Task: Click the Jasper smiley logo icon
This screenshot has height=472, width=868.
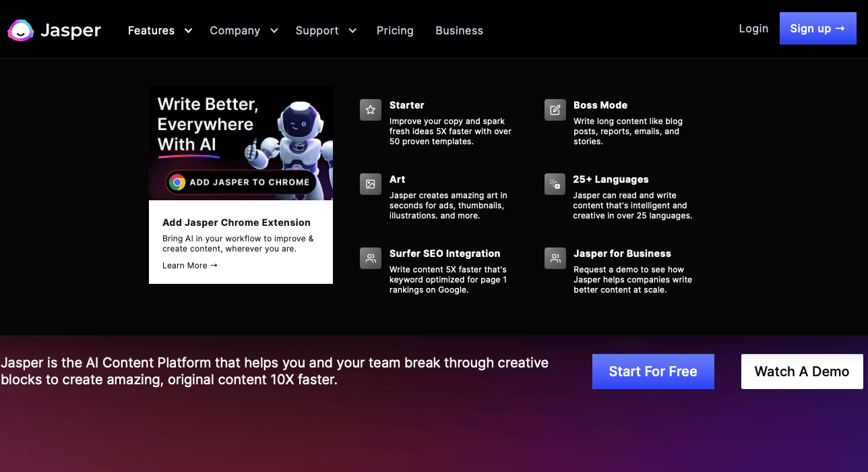Action: 20,30
